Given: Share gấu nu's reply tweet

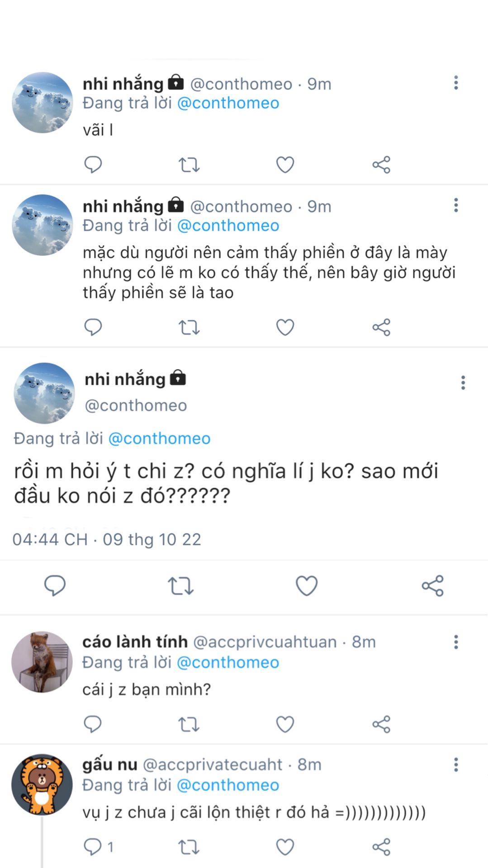Looking at the screenshot, I should pos(381,847).
